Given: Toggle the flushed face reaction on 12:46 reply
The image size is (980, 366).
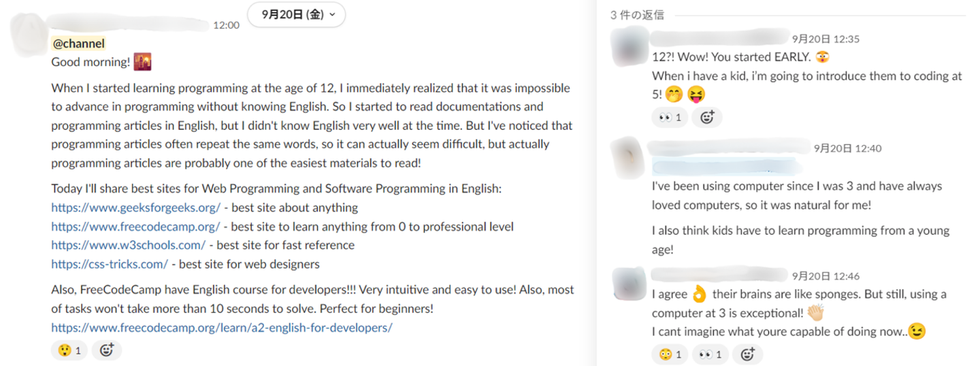Looking at the screenshot, I should point(670,354).
